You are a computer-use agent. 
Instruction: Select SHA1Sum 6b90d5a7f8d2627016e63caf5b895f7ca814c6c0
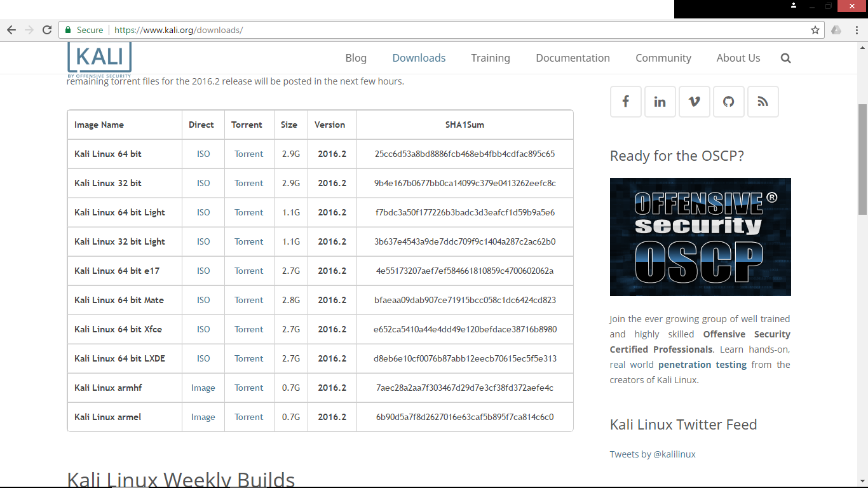click(x=465, y=417)
